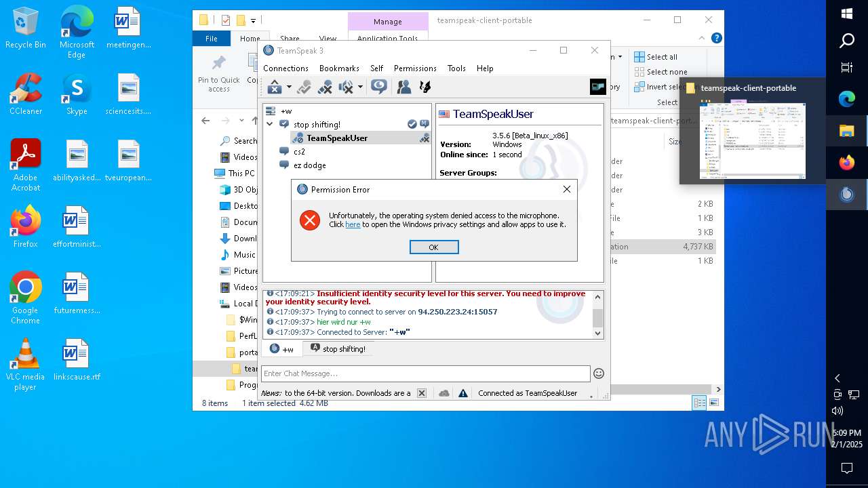Open the emoticon smiley picker
The image size is (868, 488).
pyautogui.click(x=599, y=373)
